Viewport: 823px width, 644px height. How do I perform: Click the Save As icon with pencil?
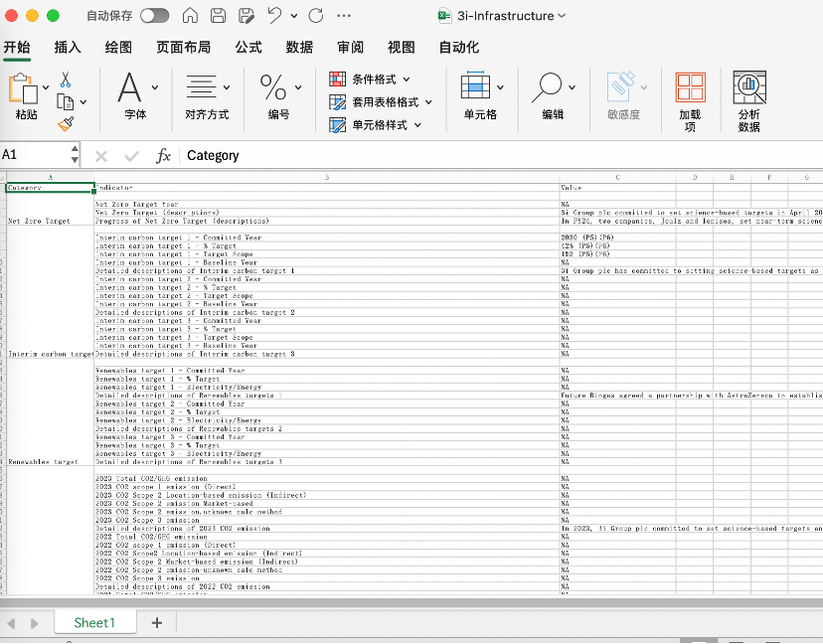(x=247, y=16)
